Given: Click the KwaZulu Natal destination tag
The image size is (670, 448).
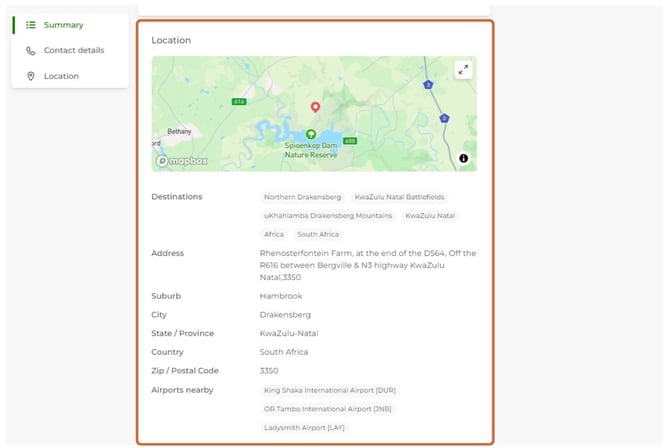Looking at the screenshot, I should click(430, 215).
